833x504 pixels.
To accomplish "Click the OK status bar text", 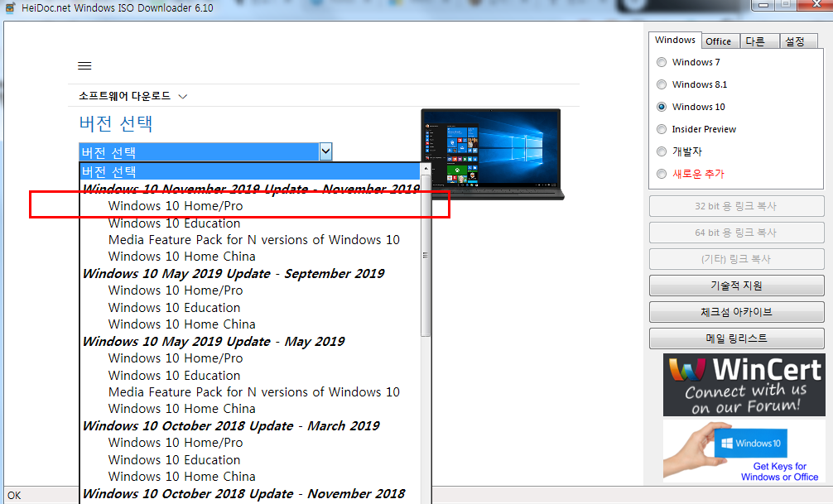I will coord(14,496).
